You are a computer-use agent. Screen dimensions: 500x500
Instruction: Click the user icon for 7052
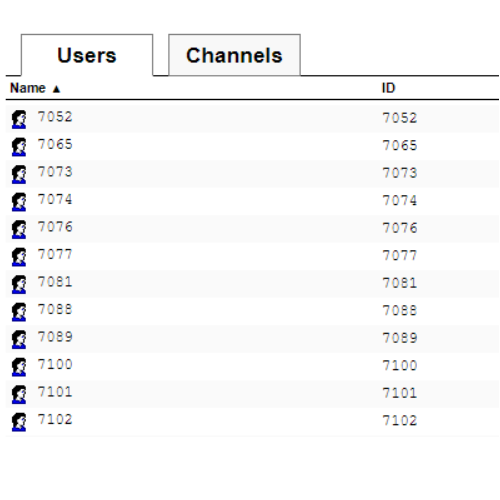coord(19,119)
